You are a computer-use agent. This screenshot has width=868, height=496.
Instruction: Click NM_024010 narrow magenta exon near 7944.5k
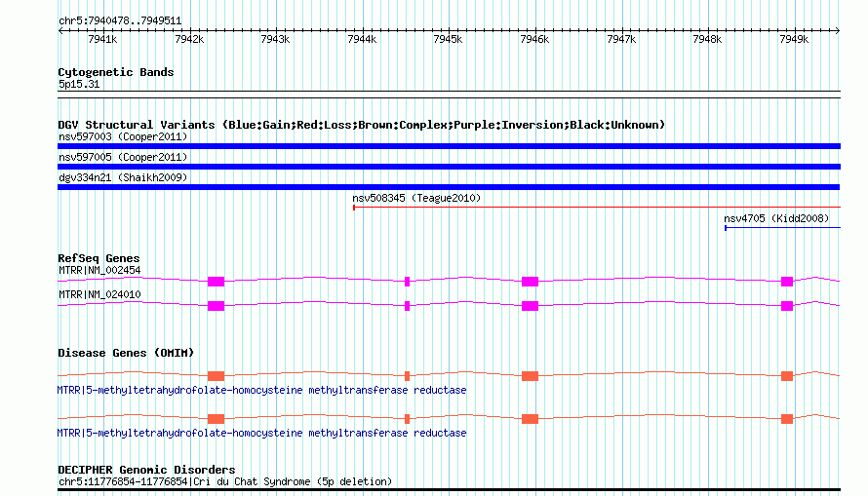[407, 306]
